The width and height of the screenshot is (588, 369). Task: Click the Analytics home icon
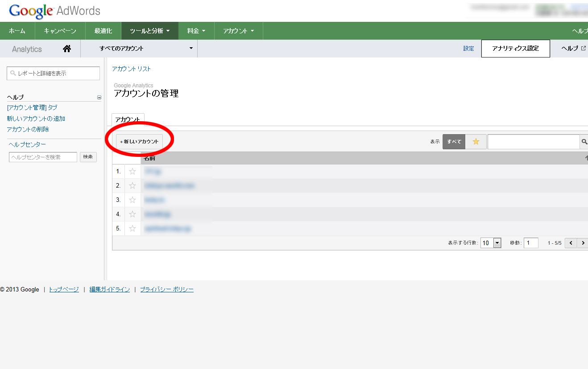(x=67, y=49)
